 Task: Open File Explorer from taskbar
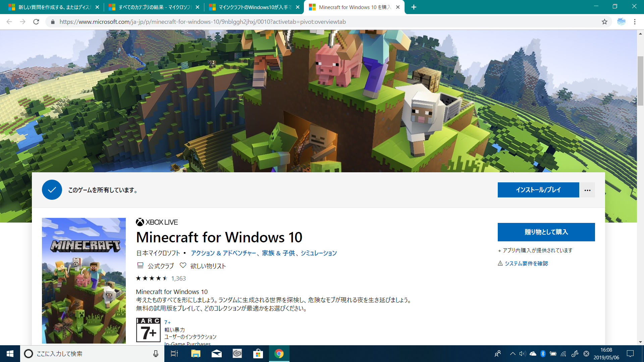(x=196, y=354)
